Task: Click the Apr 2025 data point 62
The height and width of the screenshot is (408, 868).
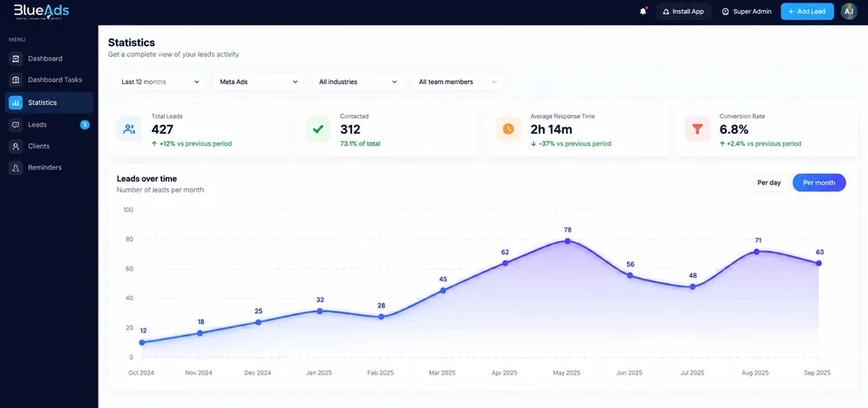Action: tap(505, 263)
